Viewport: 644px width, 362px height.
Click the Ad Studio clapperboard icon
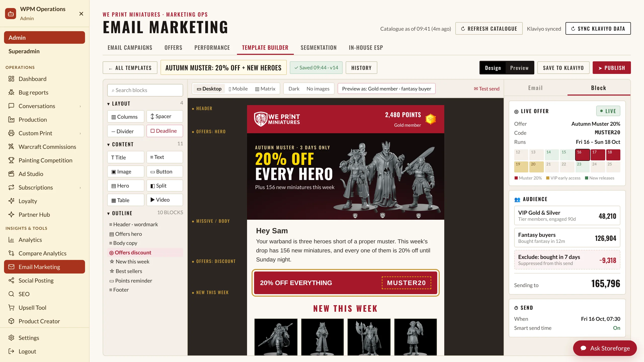pos(11,174)
